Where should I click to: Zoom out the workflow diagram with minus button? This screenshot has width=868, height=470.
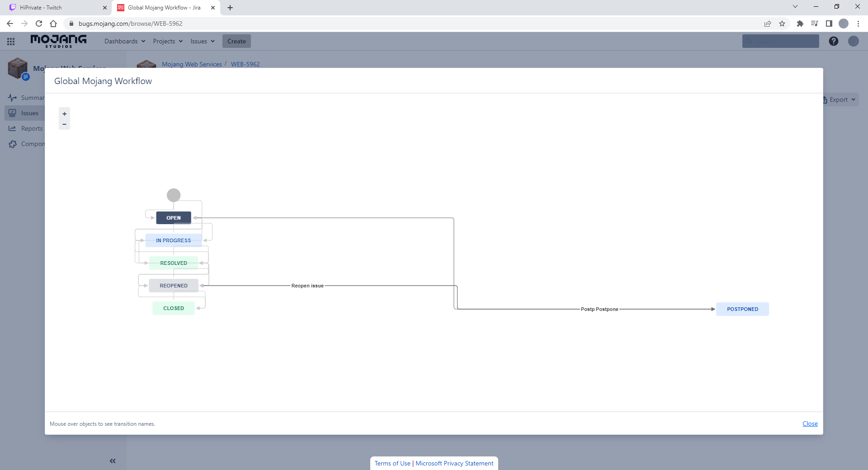point(64,124)
